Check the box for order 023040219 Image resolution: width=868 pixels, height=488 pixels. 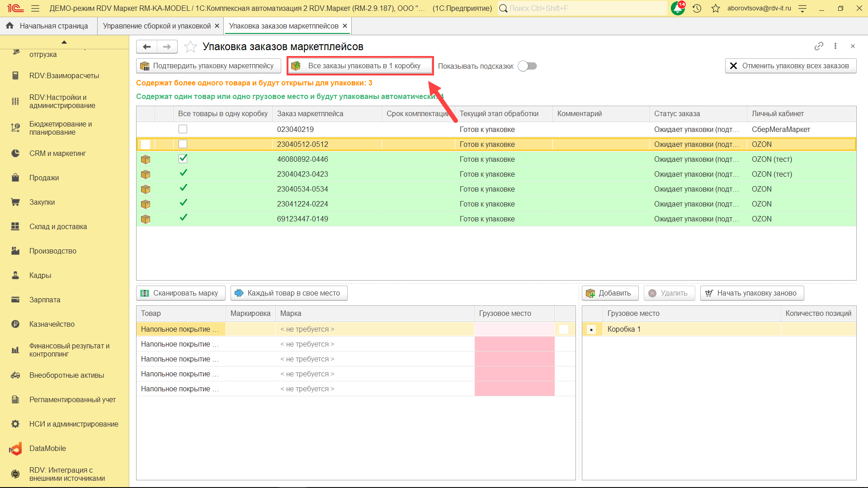click(x=183, y=129)
